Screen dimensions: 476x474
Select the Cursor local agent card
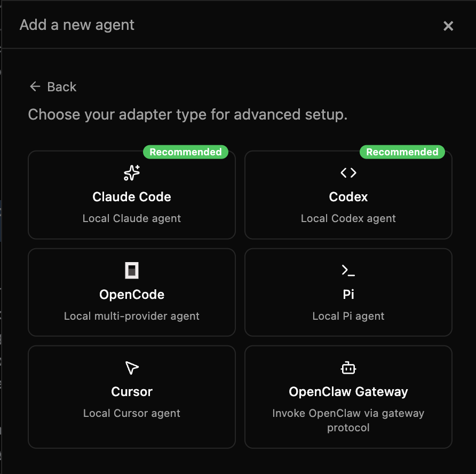pos(131,397)
